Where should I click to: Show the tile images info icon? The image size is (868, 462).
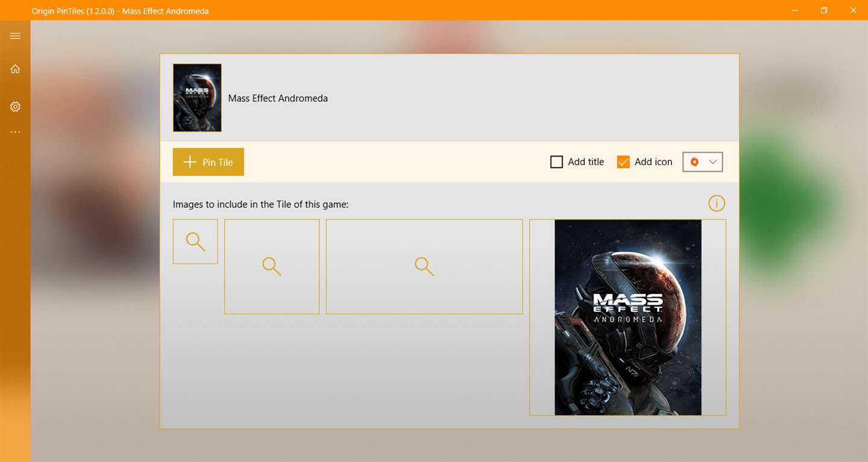716,204
